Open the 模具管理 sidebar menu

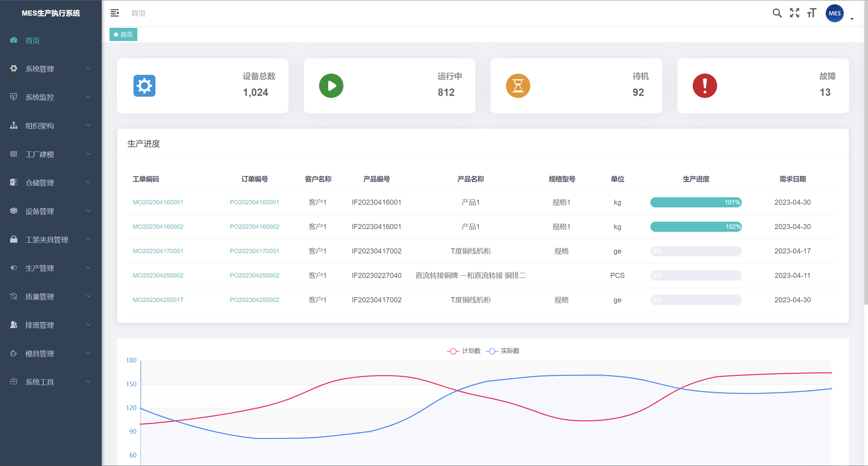[51, 353]
